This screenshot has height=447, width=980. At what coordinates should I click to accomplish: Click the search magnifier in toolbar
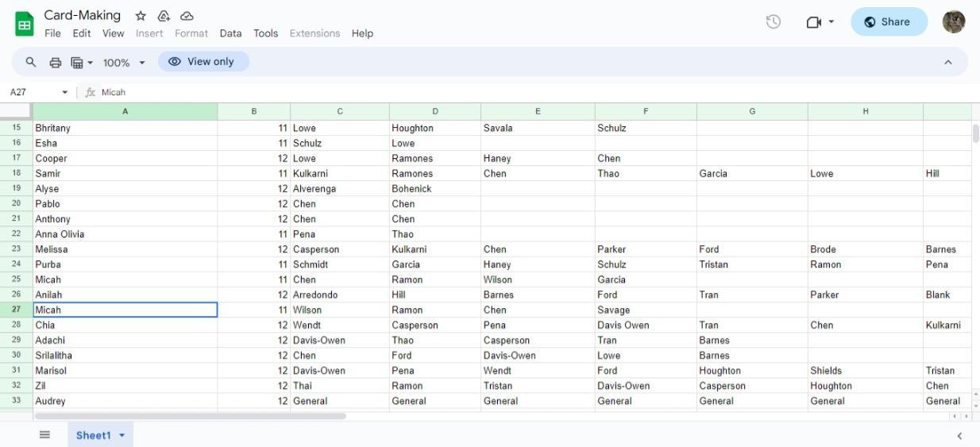click(31, 62)
